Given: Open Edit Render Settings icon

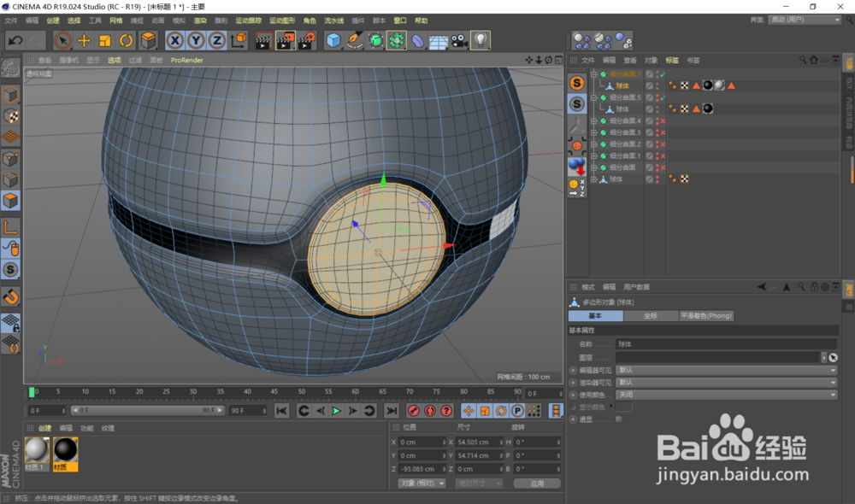Looking at the screenshot, I should click(x=307, y=40).
